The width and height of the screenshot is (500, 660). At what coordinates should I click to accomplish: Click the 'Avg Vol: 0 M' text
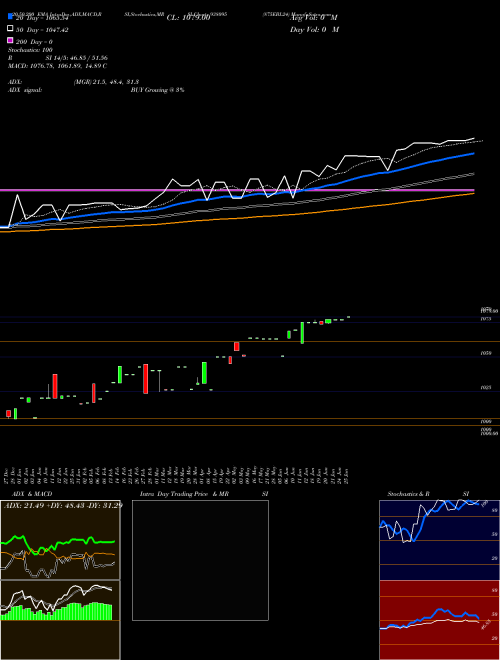(314, 18)
